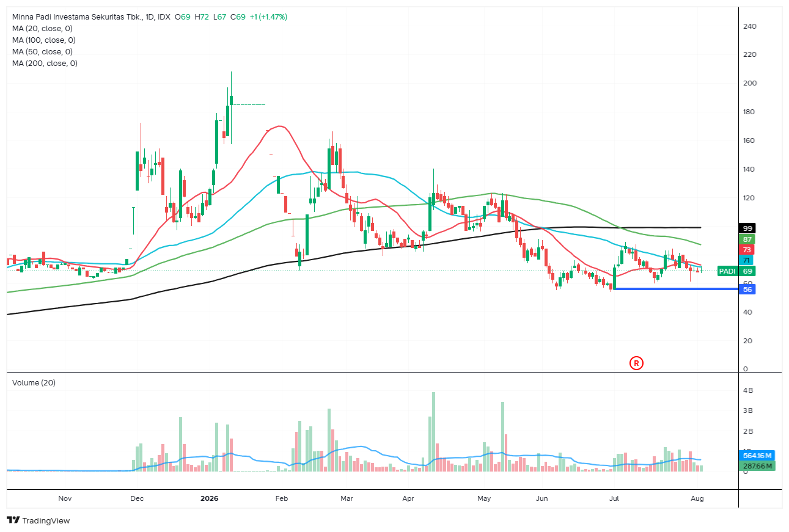Click the PADI 69 last price label
The height and width of the screenshot is (532, 789).
(x=736, y=271)
